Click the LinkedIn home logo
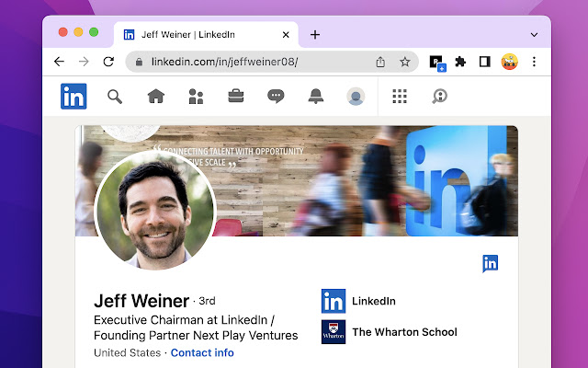The height and width of the screenshot is (368, 588). pos(73,96)
